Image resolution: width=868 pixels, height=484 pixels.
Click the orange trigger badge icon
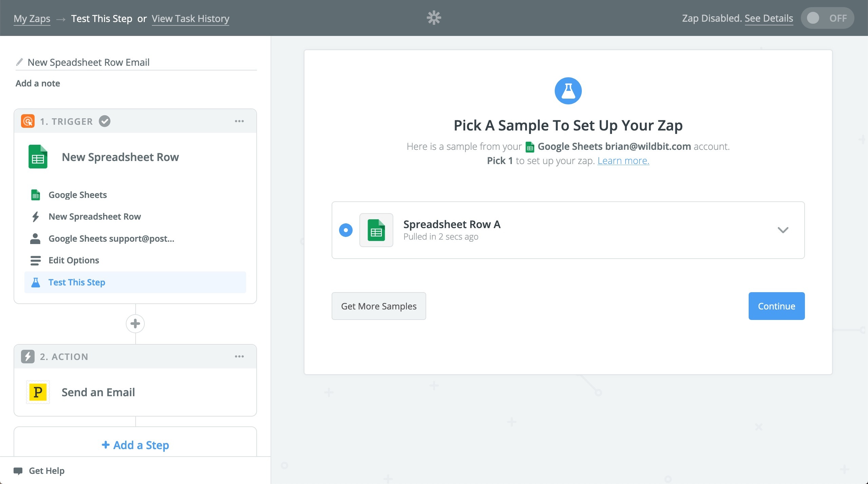click(x=28, y=121)
